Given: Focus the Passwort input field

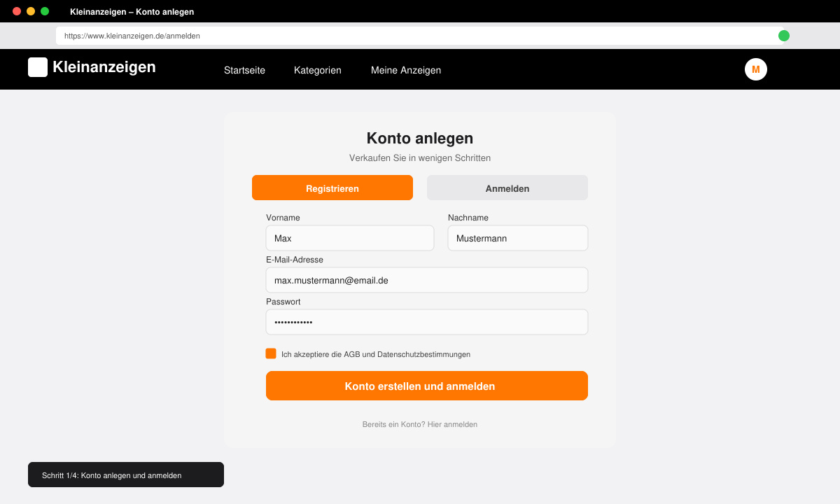Looking at the screenshot, I should [x=427, y=322].
